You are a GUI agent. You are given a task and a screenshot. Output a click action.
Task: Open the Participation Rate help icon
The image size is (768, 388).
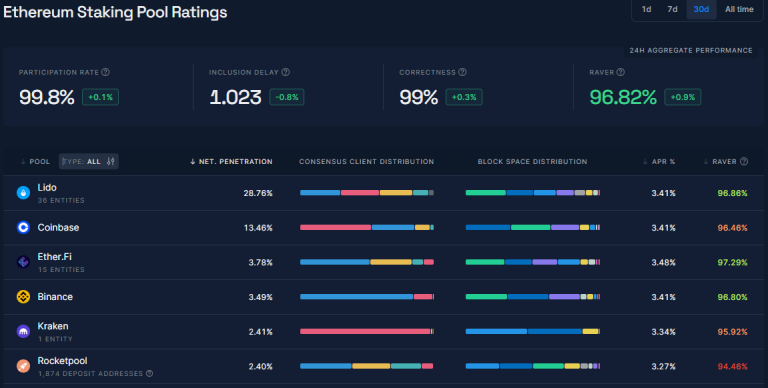click(x=105, y=72)
